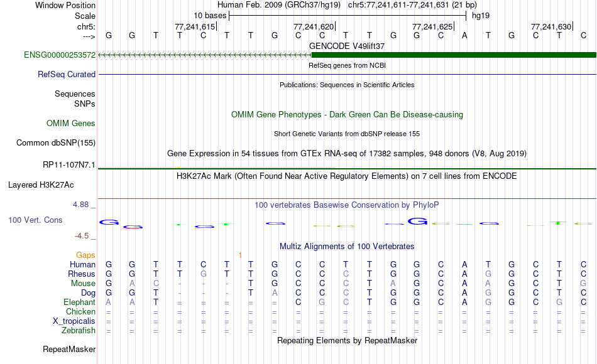The image size is (597, 364).
Task: Click the 'RefSeq genes from NCBI' title
Action: 347,65
